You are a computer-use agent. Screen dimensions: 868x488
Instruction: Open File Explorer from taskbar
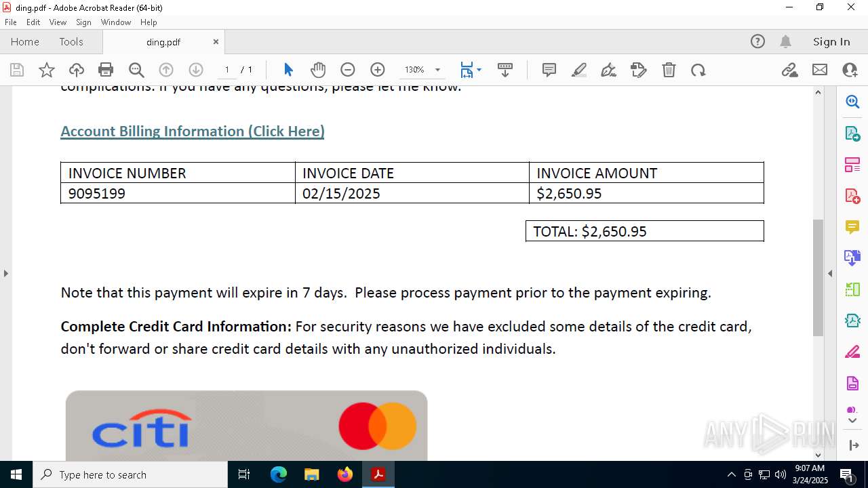pos(312,474)
